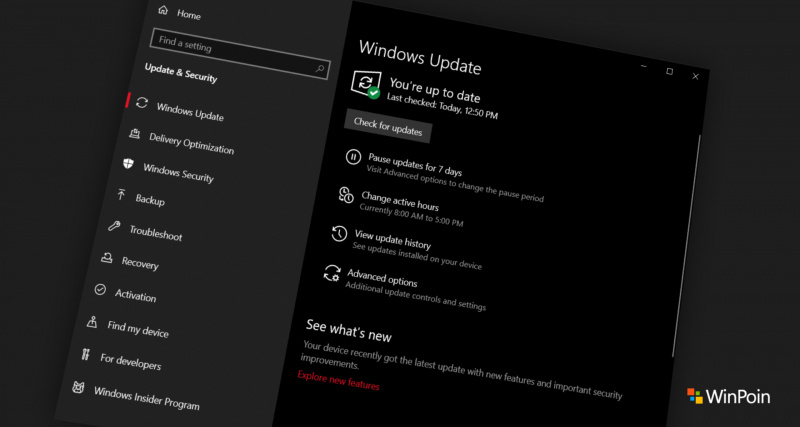Click the search magnifier in Find a setting
This screenshot has height=427, width=800.
point(320,68)
